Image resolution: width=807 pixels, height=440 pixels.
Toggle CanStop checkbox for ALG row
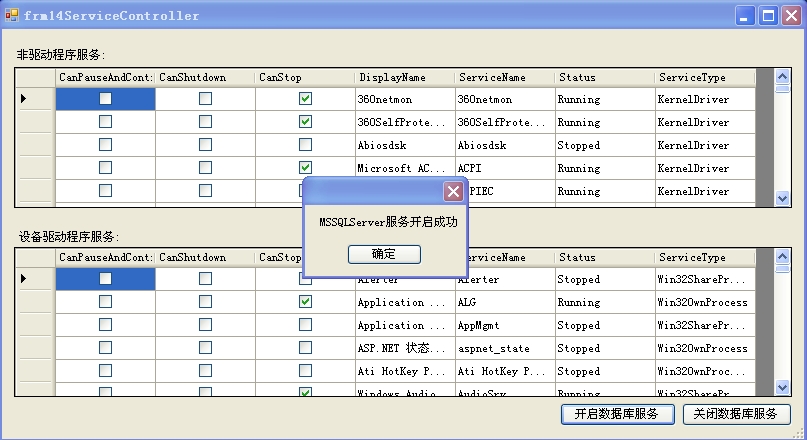click(305, 302)
